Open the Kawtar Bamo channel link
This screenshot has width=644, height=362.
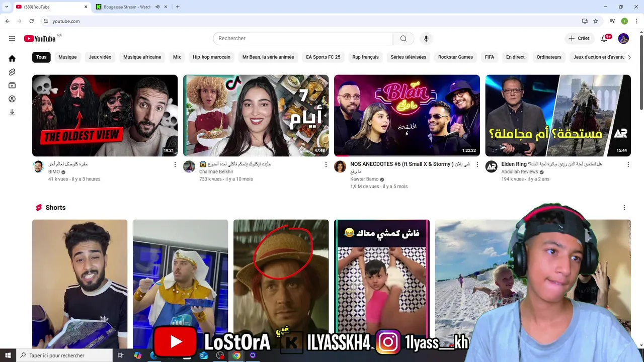coord(364,179)
